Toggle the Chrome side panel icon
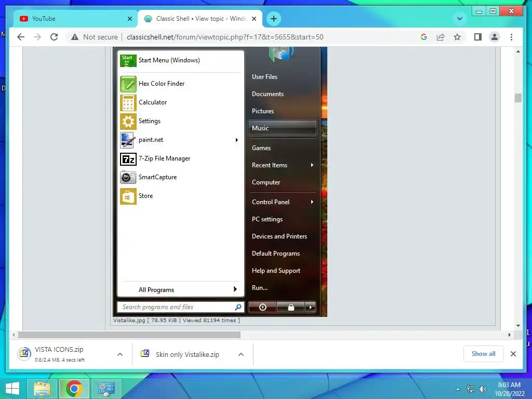The height and width of the screenshot is (399, 532). coord(478,37)
